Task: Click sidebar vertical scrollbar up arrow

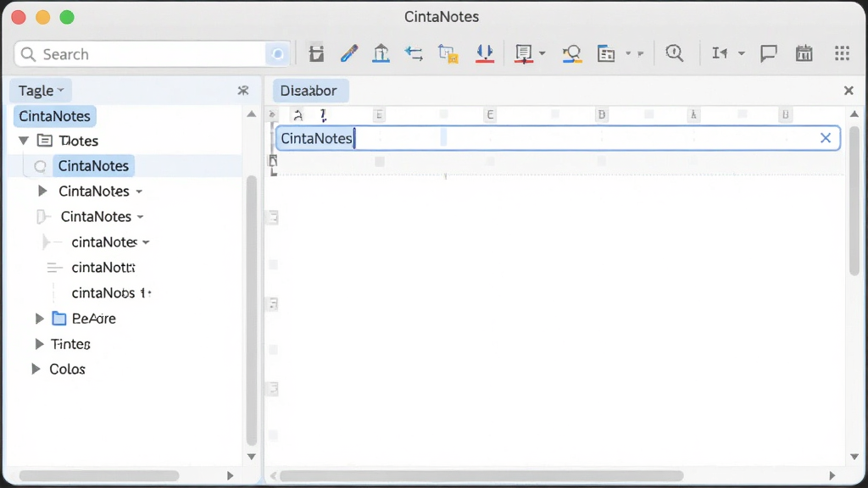Action: [251, 114]
